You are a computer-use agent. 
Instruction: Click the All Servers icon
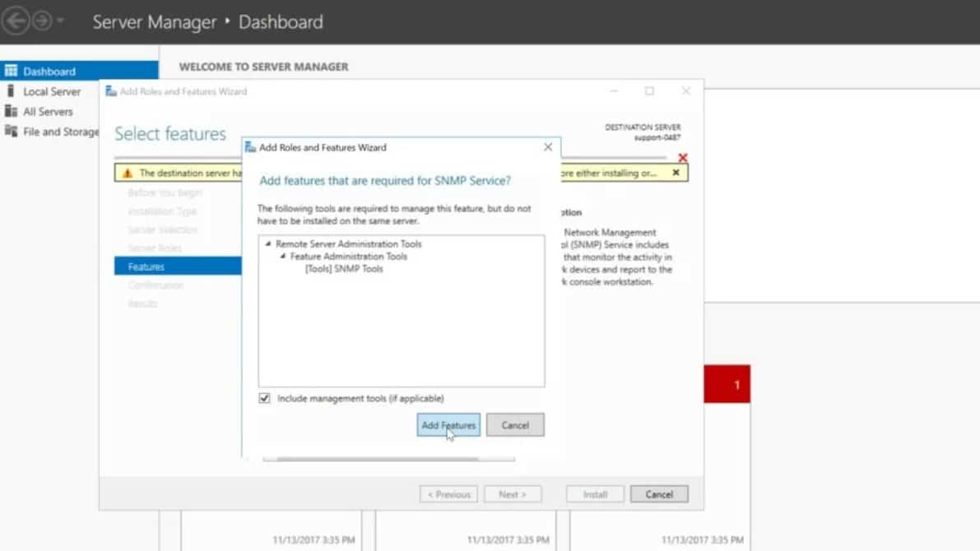pos(11,111)
